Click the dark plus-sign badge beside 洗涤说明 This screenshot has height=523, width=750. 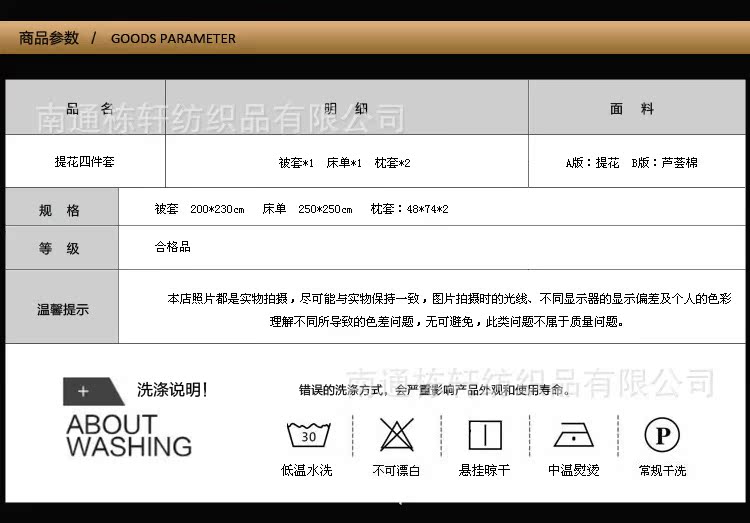point(93,391)
